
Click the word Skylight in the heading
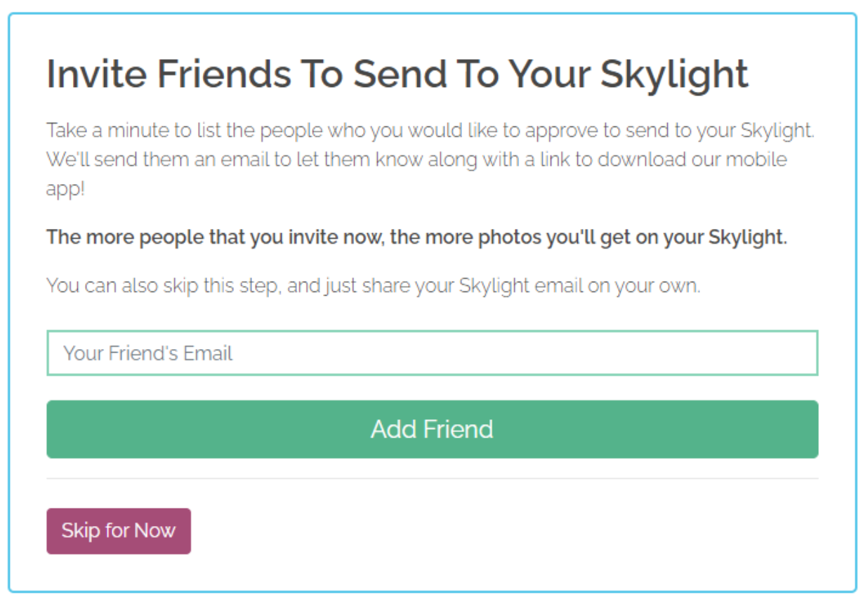[x=674, y=74]
